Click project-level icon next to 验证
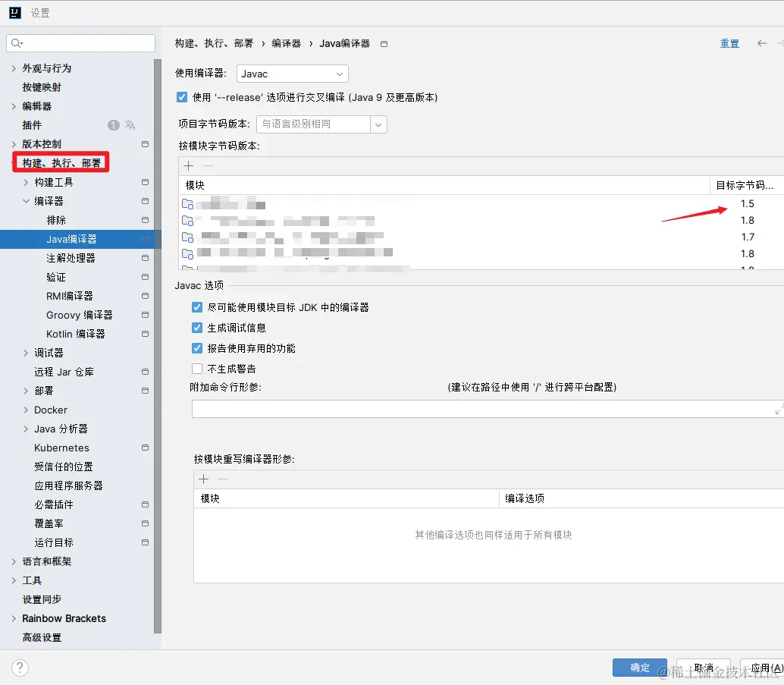Image resolution: width=784 pixels, height=685 pixels. tap(145, 277)
